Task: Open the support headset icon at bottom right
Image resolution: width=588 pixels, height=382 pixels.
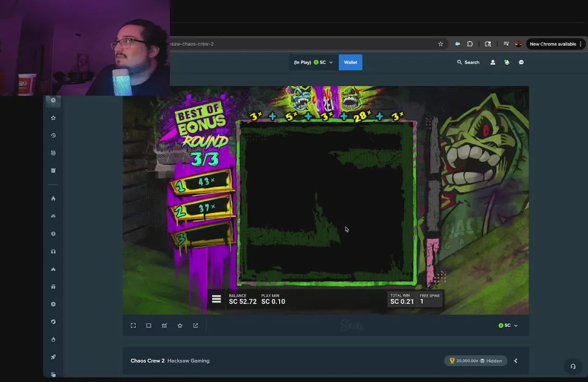Action: point(573,366)
